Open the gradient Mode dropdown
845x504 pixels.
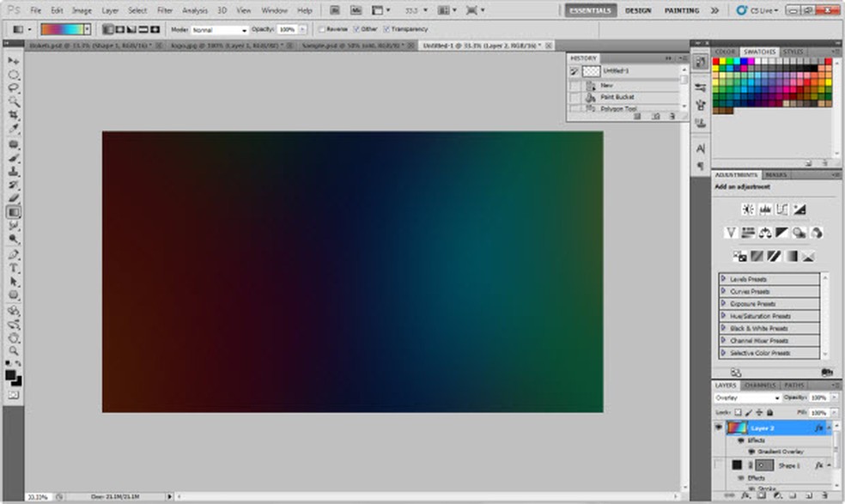coord(220,29)
